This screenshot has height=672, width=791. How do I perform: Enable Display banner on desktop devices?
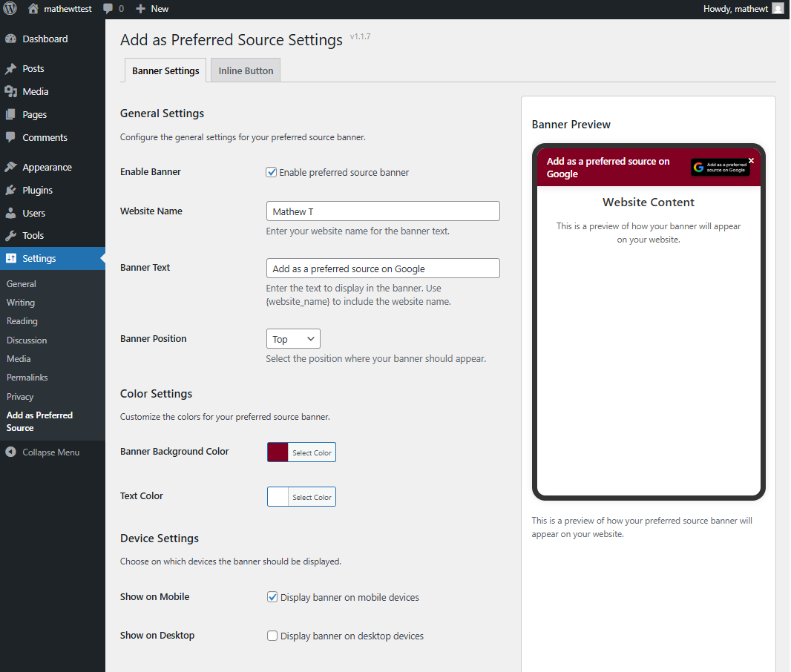[272, 636]
